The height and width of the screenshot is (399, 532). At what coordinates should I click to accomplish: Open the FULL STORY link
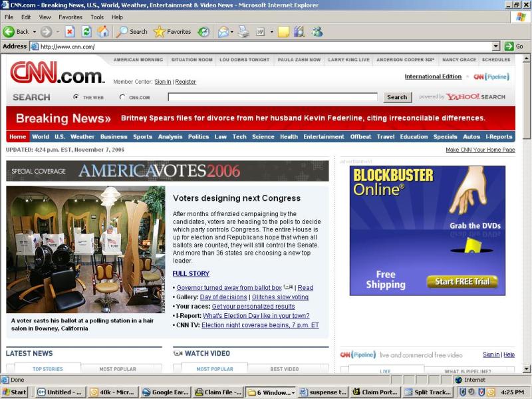(191, 274)
